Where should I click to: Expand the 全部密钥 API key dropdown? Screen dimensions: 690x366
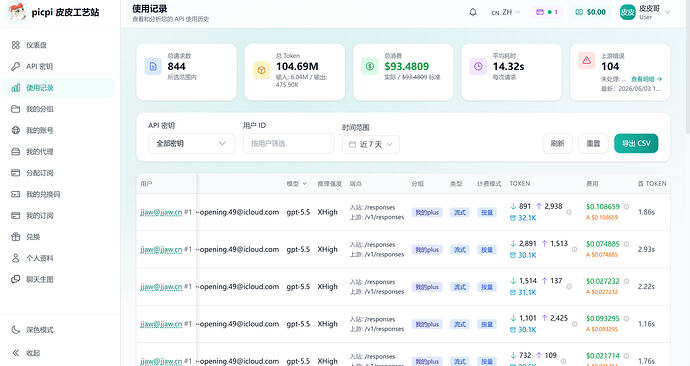(191, 143)
